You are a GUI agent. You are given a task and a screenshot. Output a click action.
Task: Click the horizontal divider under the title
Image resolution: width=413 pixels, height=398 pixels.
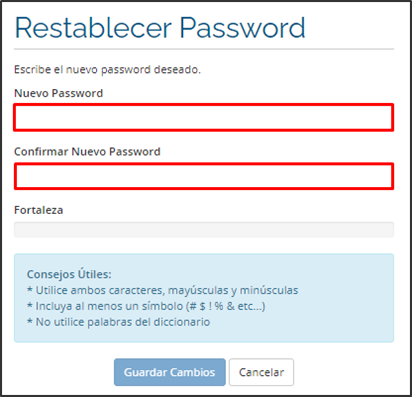204,49
